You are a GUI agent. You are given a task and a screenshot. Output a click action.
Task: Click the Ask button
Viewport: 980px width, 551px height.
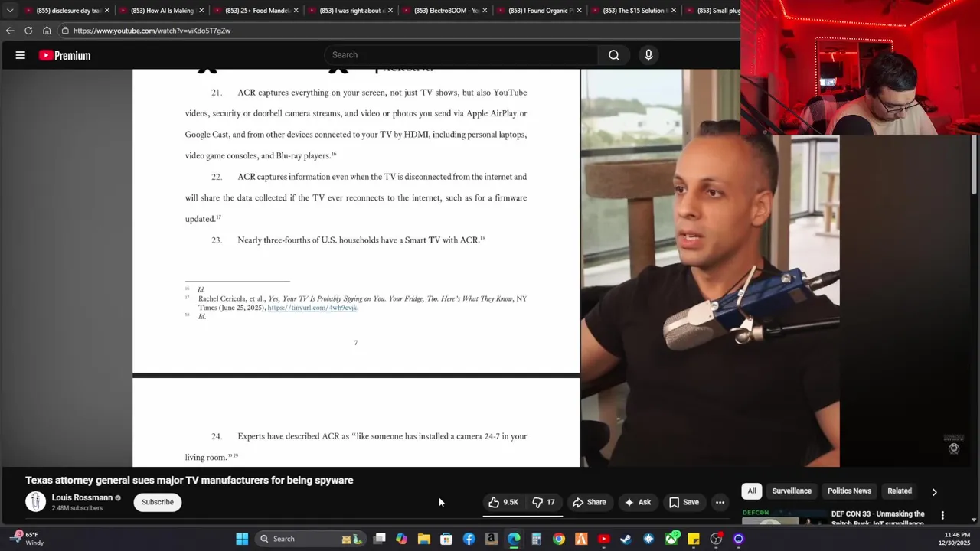tap(638, 502)
